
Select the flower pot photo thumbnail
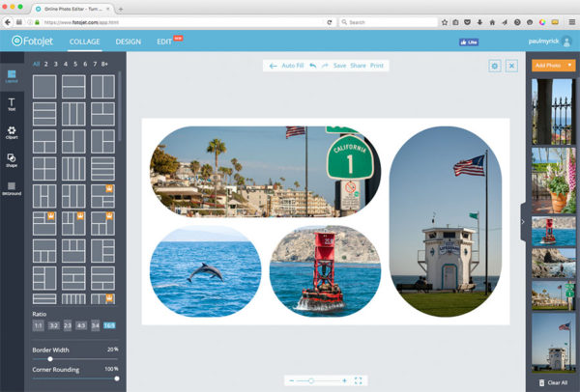point(553,181)
